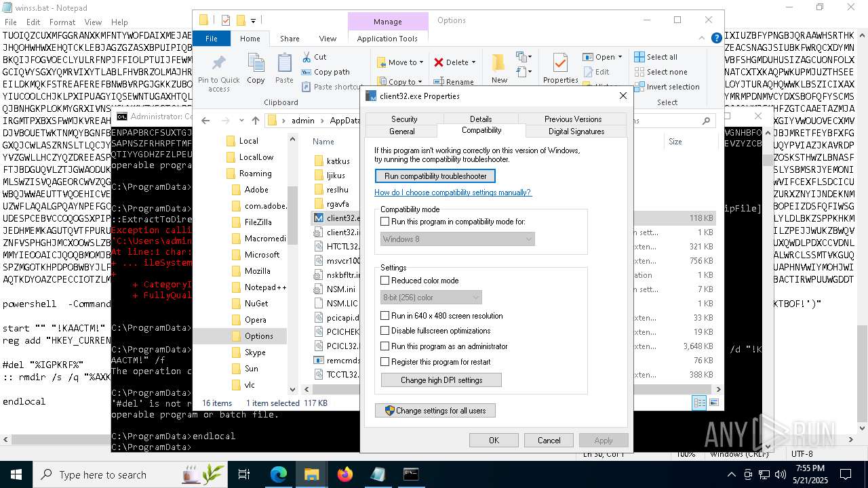Switch to Notepad taskbar icon
This screenshot has width=868, height=488.
tap(378, 474)
